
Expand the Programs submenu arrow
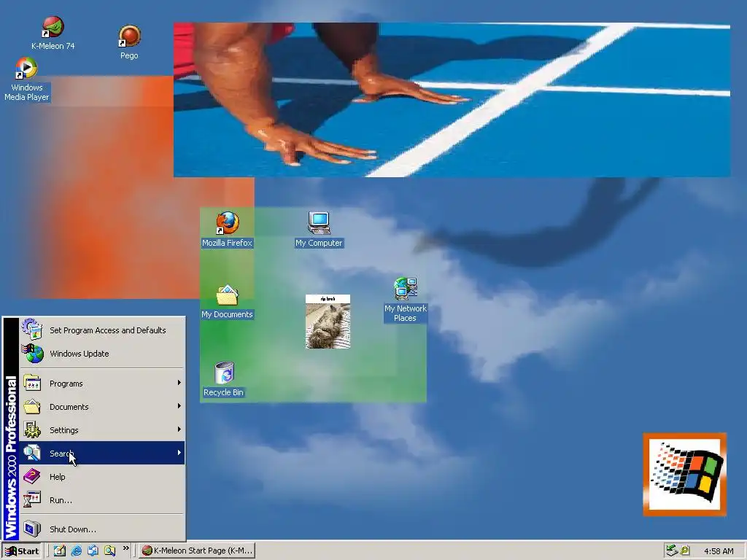tap(179, 383)
